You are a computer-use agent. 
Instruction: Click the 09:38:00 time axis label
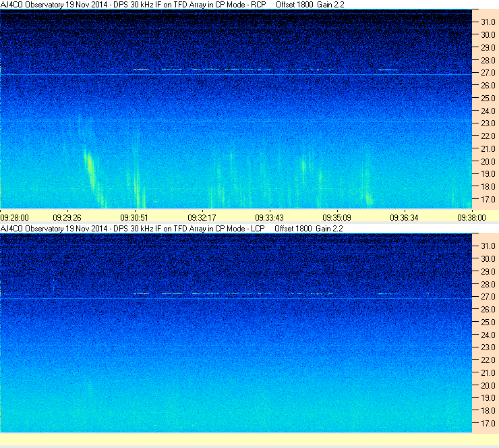471,218
